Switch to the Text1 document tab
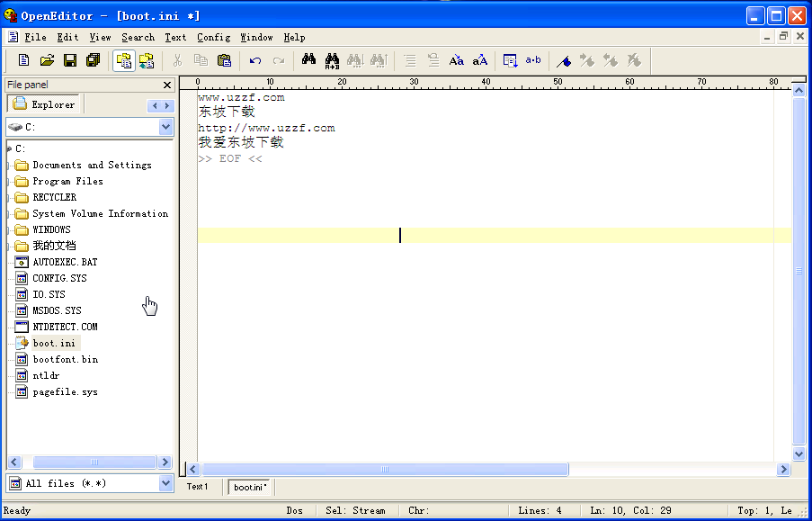Viewport: 812px width, 521px height. tap(197, 487)
